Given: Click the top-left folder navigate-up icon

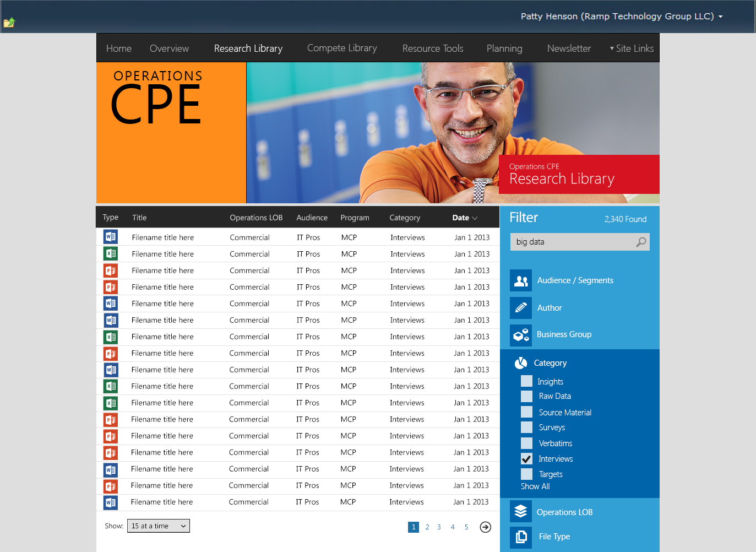Looking at the screenshot, I should [x=9, y=23].
